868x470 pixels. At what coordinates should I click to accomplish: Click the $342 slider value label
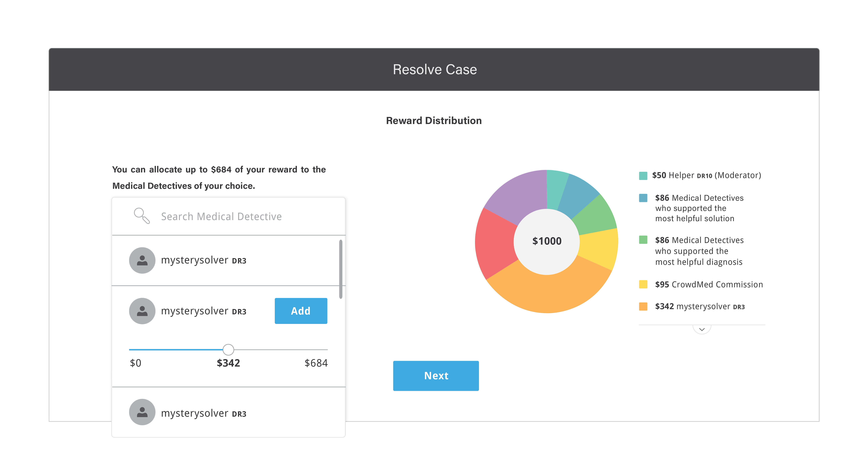(228, 363)
